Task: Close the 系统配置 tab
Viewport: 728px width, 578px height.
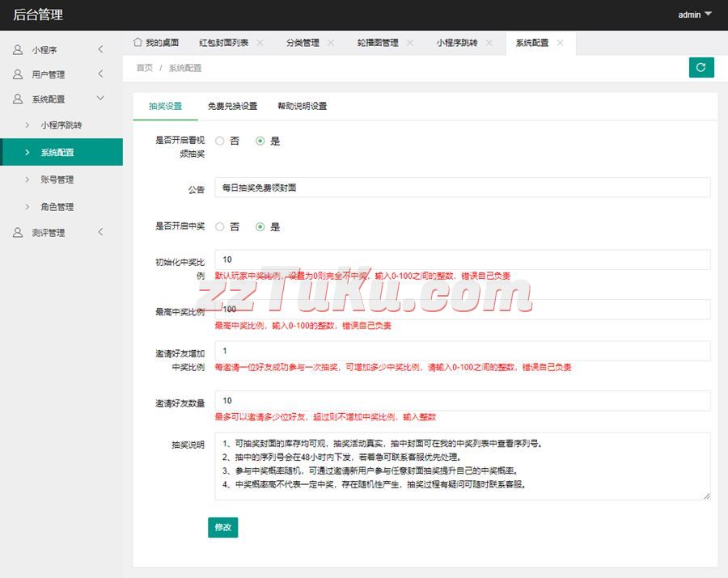Action: click(561, 43)
